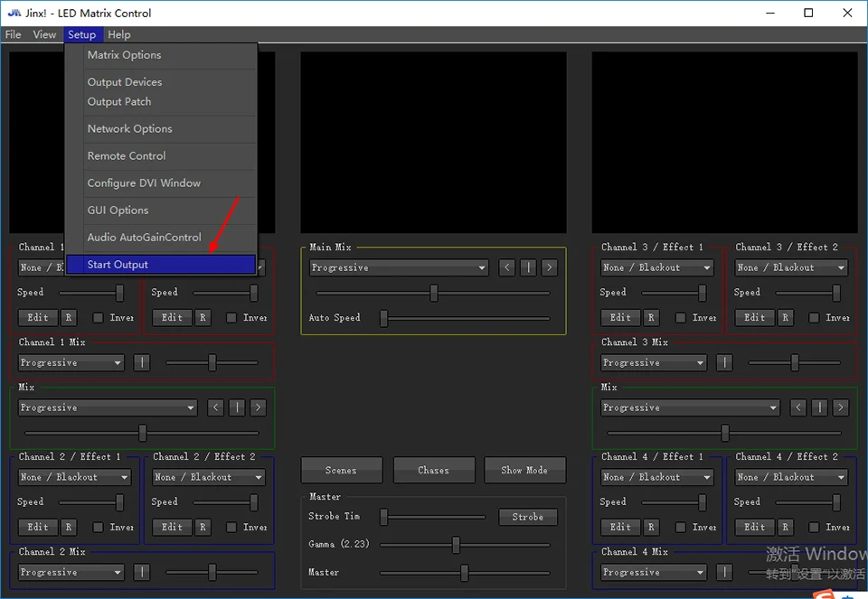This screenshot has height=599, width=868.
Task: Expand Channel 2 Mix Progressive dropdown
Action: (71, 573)
